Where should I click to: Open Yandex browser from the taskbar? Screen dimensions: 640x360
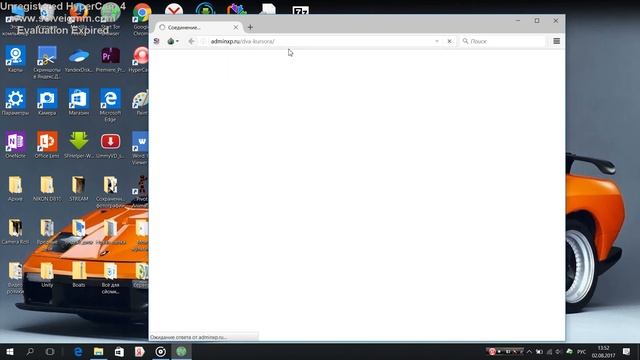click(139, 351)
